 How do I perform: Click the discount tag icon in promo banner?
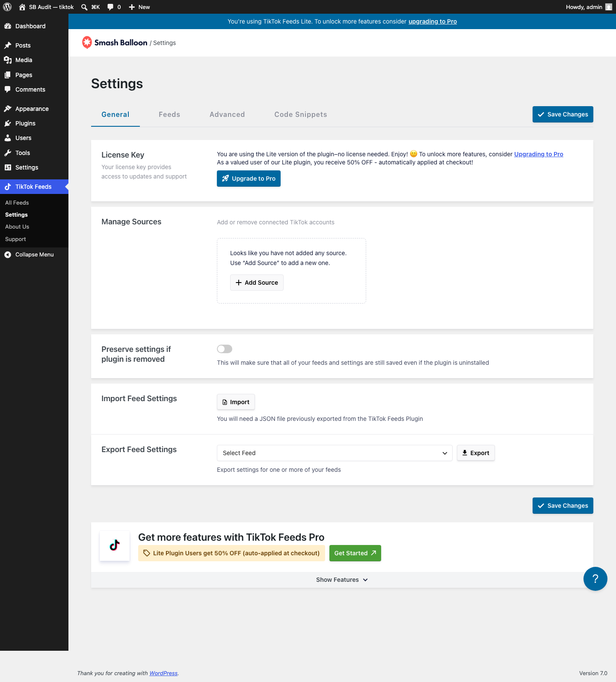[x=147, y=553]
